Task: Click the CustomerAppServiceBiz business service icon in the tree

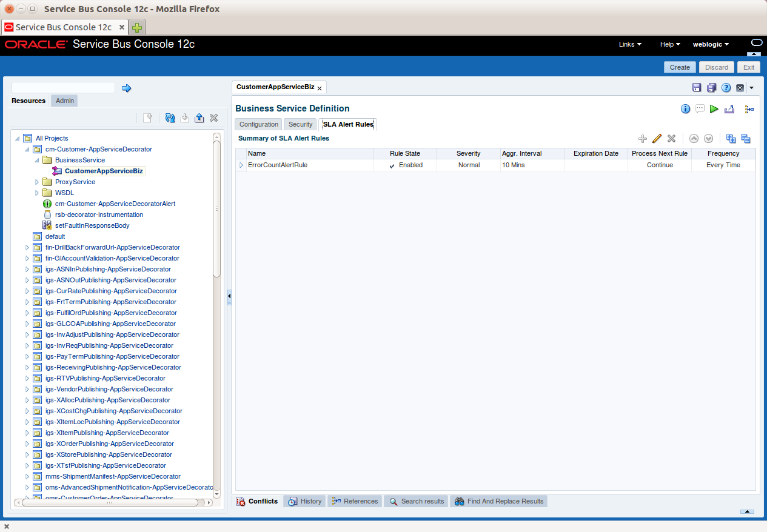Action: click(57, 171)
